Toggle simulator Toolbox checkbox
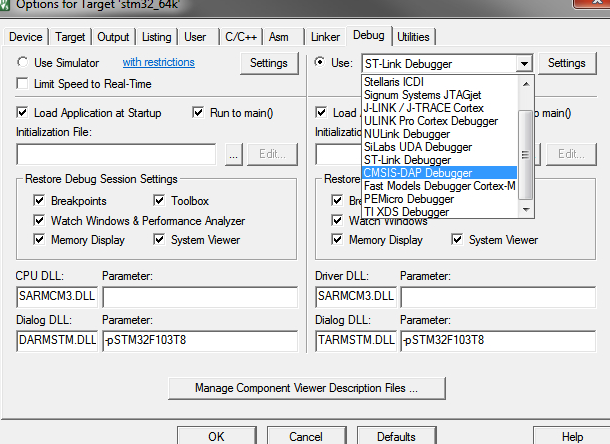Screen dimensions: 610x444 [x=159, y=201]
